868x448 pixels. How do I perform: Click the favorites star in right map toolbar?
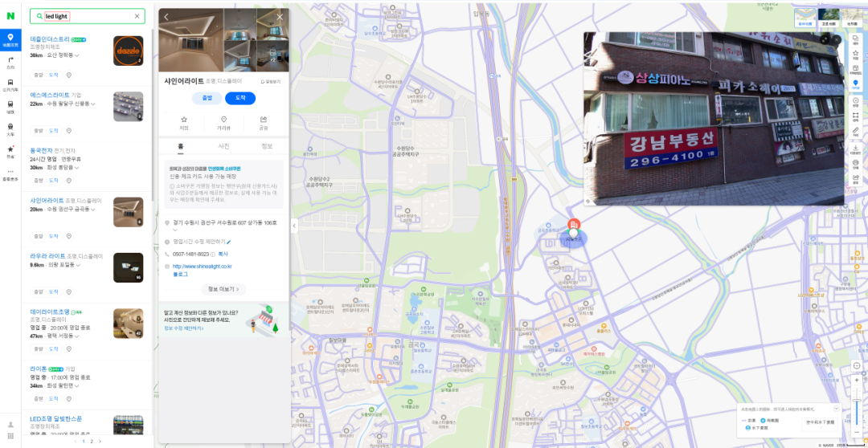[855, 55]
